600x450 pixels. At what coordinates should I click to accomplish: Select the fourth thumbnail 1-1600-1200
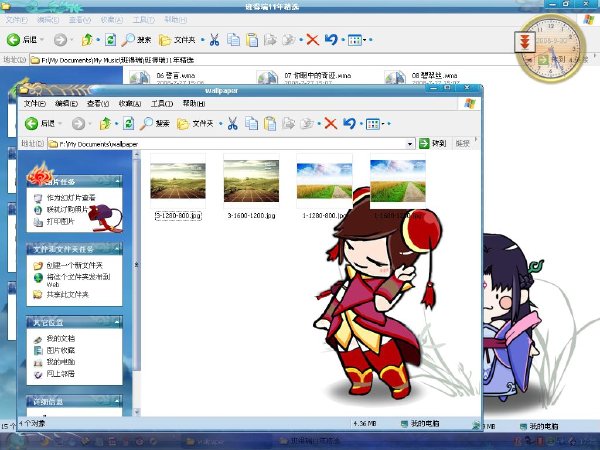(398, 181)
